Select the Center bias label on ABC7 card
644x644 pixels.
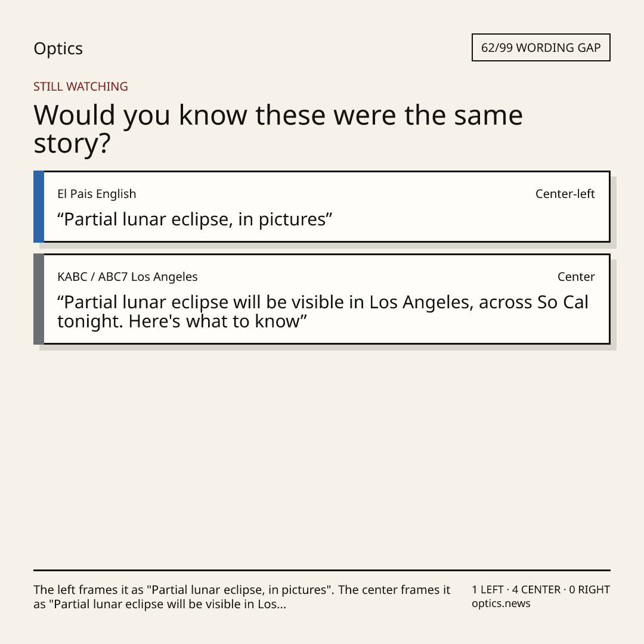(576, 277)
